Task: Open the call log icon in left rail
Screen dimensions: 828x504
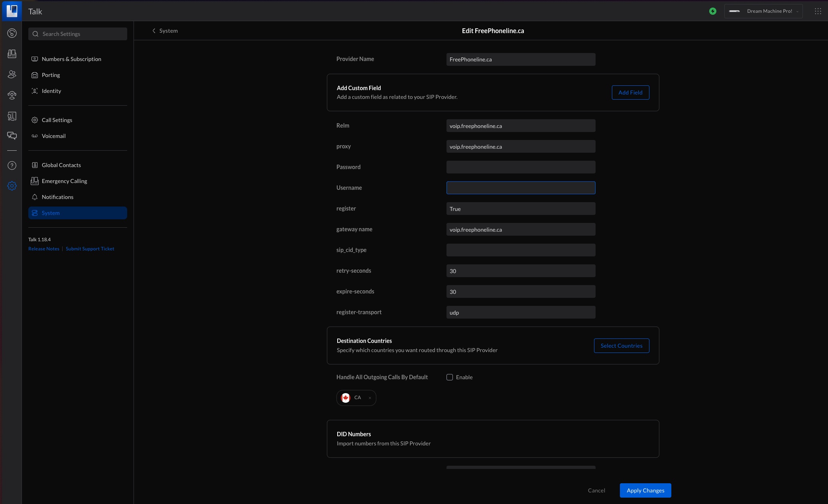Action: 12,33
